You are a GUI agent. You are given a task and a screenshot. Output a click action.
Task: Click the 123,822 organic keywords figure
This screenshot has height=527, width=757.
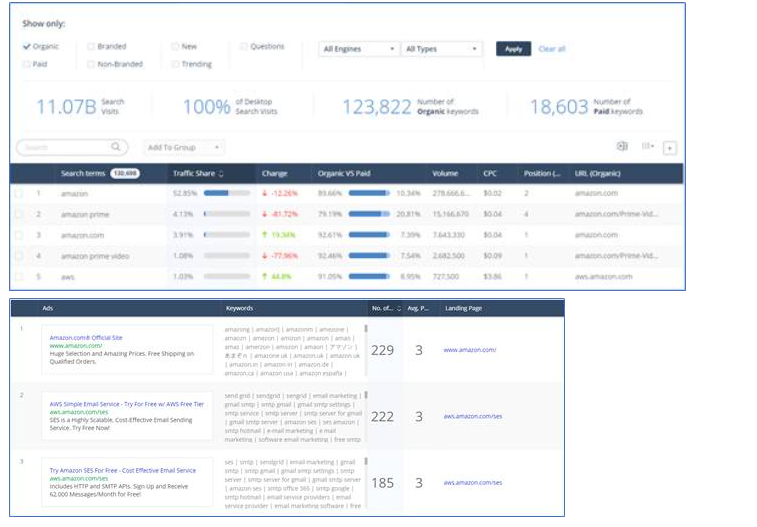377,107
